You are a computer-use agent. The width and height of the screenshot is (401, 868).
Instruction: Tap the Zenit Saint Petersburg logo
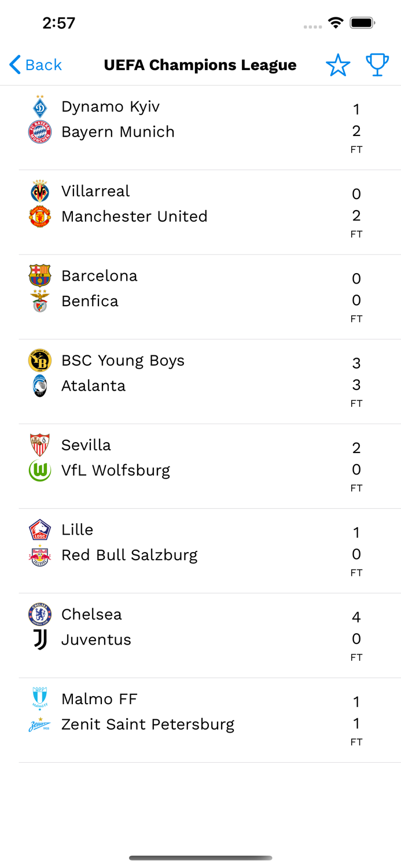pos(40,723)
